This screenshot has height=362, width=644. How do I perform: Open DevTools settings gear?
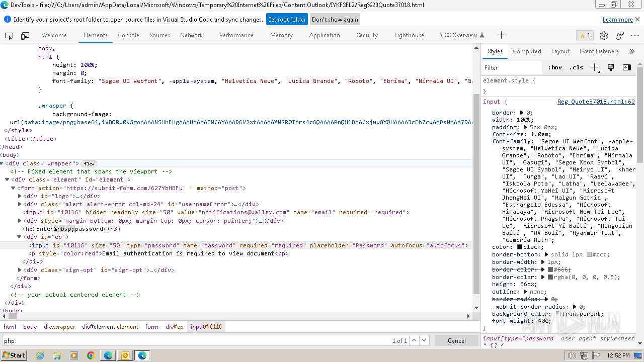604,35
